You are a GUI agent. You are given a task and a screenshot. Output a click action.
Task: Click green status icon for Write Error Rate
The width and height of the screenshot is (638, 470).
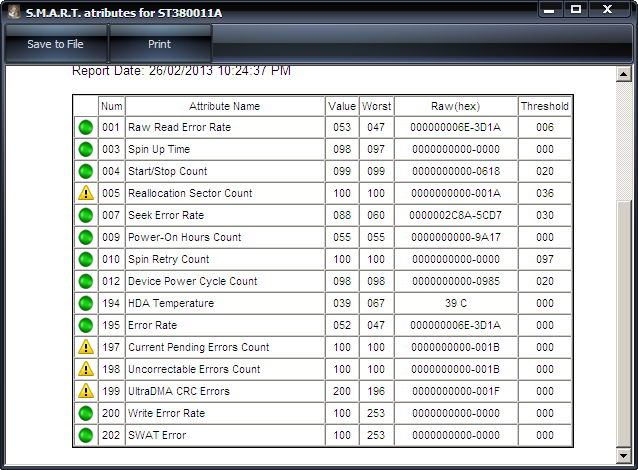86,413
